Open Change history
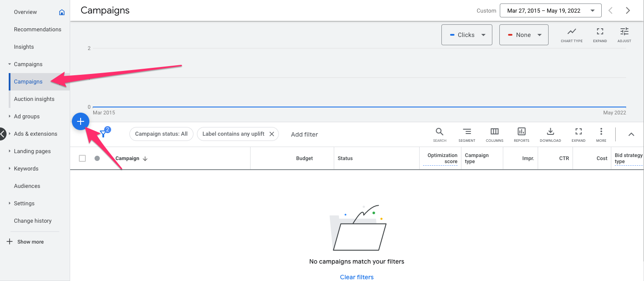The height and width of the screenshot is (281, 644). point(33,221)
